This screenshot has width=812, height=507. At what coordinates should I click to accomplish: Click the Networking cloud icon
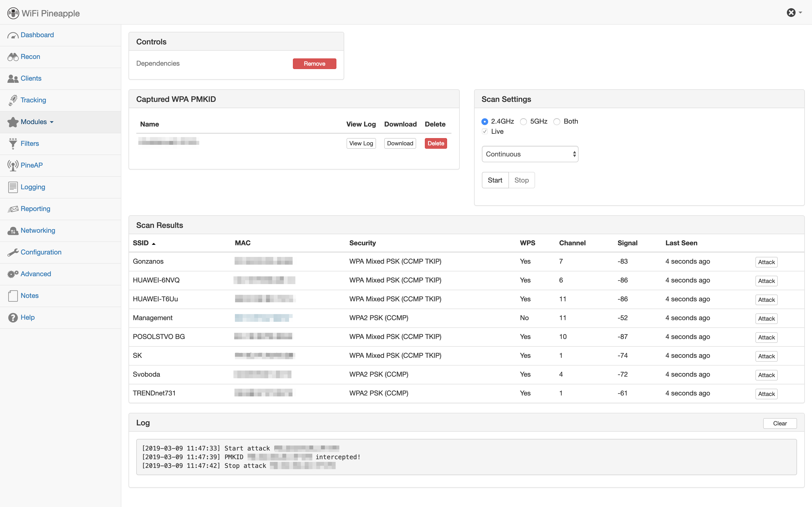pos(13,231)
